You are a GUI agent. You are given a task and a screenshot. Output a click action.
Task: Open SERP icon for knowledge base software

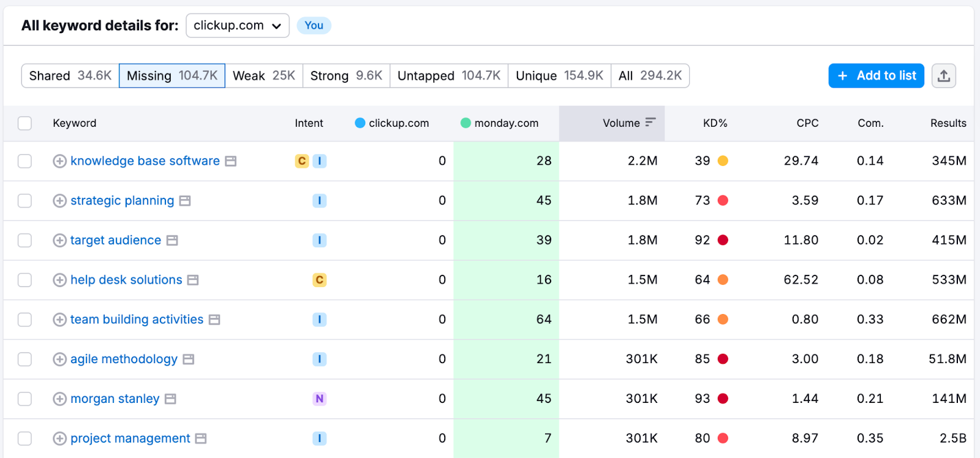[230, 161]
